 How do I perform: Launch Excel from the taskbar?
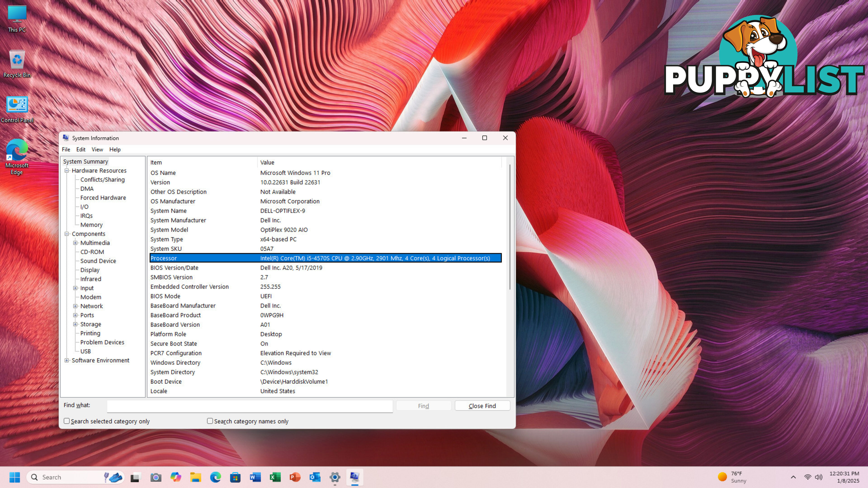275,477
